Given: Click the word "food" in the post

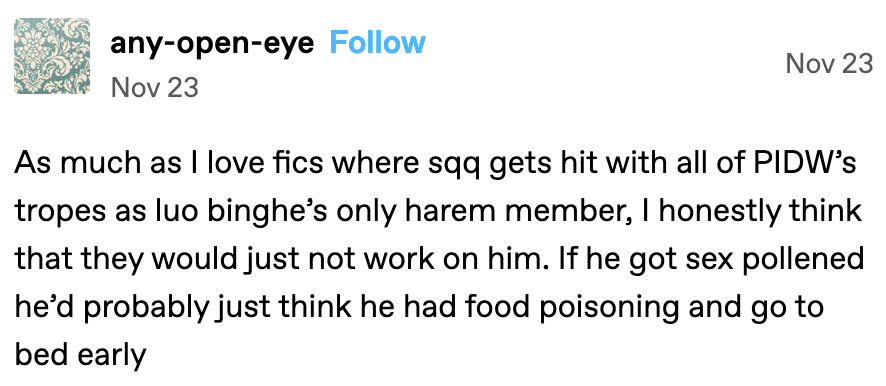Looking at the screenshot, I should coord(495,309).
